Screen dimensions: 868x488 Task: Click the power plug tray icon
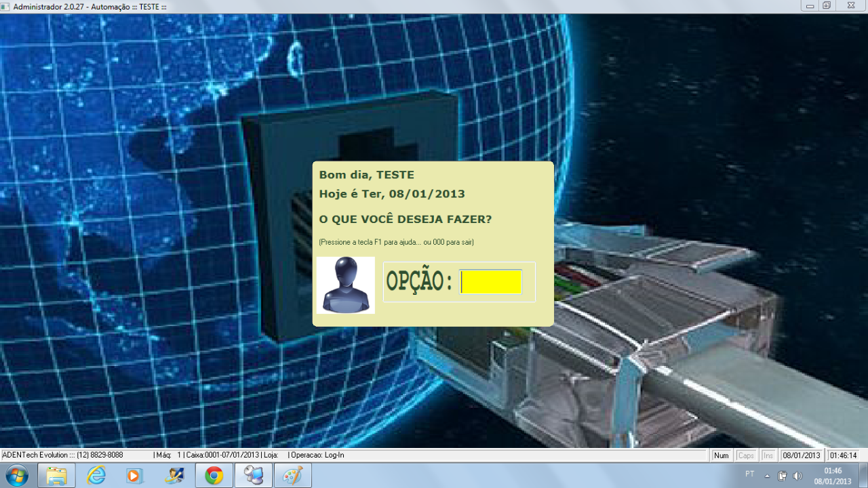click(782, 476)
